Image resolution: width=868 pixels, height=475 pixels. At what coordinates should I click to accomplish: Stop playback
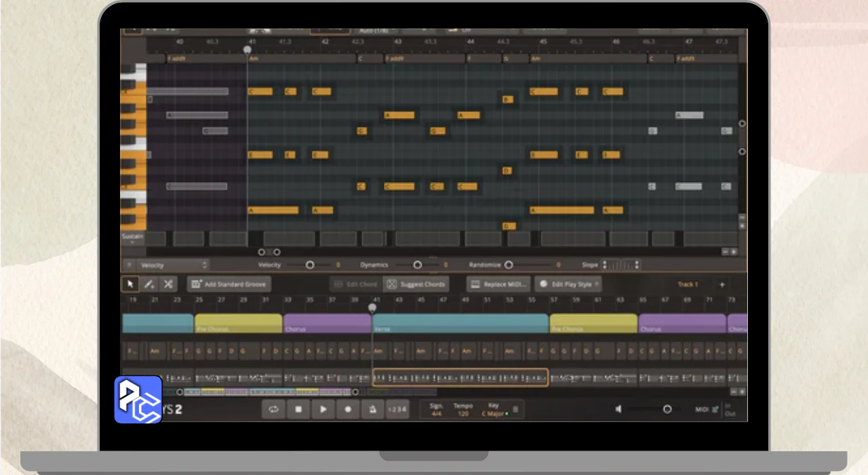click(x=298, y=409)
